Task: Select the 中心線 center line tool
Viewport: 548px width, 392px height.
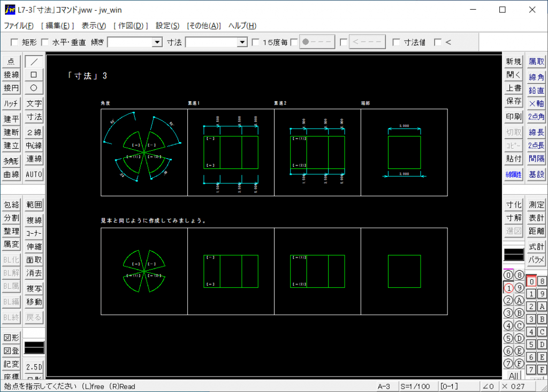Action: point(34,145)
